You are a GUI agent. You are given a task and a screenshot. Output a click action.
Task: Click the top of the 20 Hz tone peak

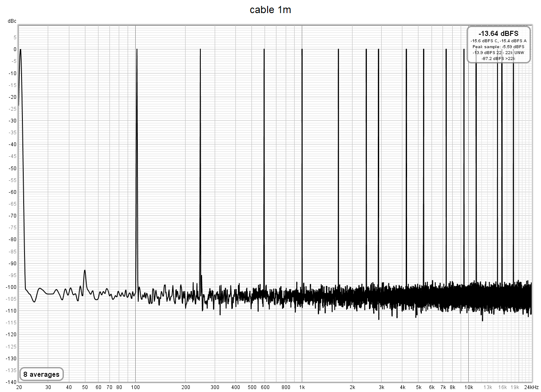coord(20,49)
